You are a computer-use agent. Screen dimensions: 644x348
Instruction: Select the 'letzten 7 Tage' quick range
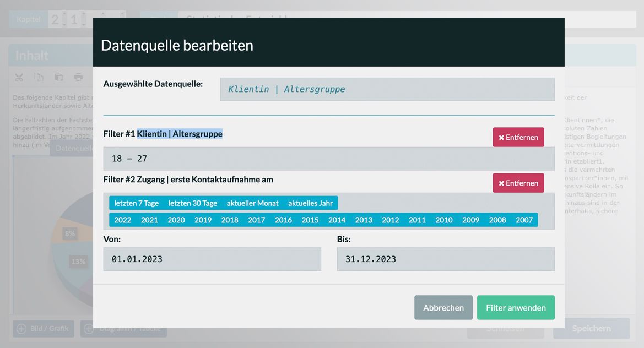(x=136, y=203)
